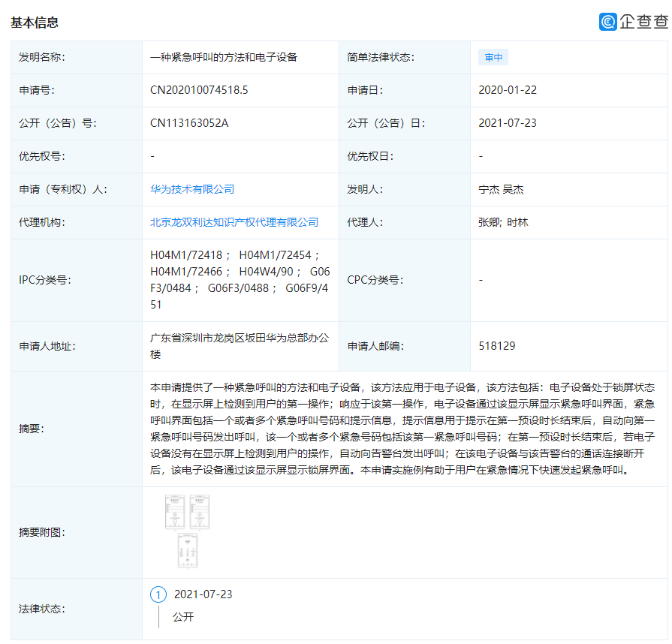This screenshot has width=672, height=644.
Task: Click the 公开 legal status entry
Action: click(x=183, y=617)
